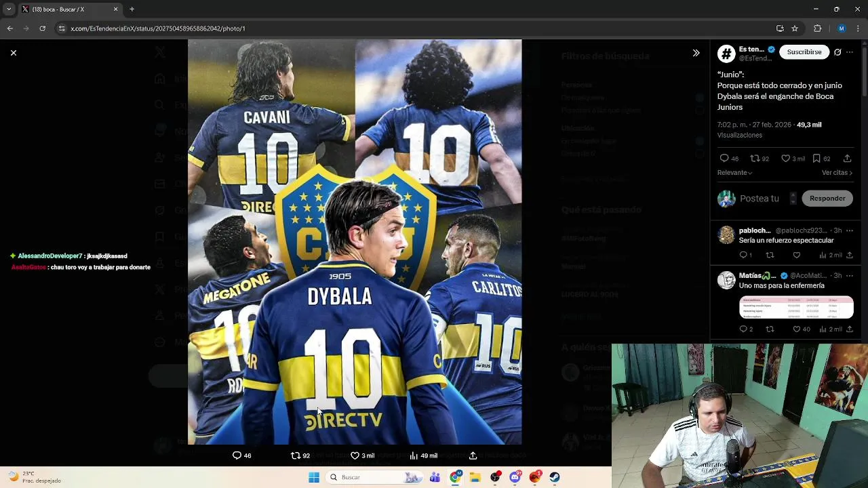Open the weather widget showing 23°C
This screenshot has height=488, width=868.
click(34, 477)
